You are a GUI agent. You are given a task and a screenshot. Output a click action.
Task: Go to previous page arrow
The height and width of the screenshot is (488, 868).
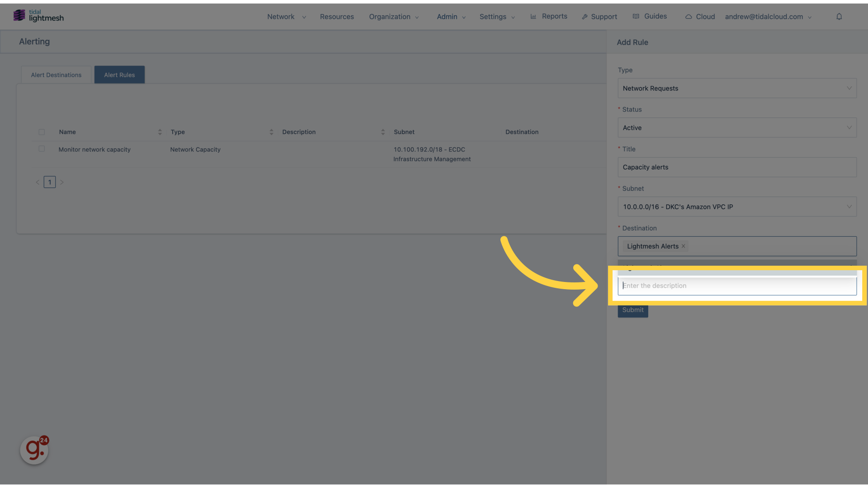point(38,182)
